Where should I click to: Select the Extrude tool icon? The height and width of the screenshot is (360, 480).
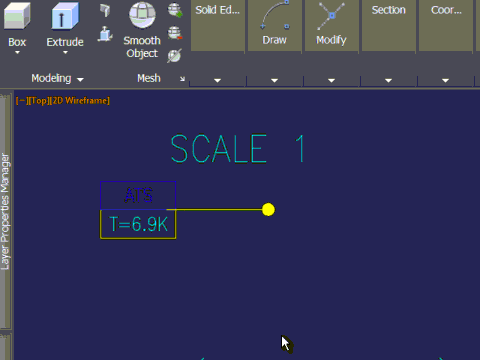pyautogui.click(x=65, y=16)
